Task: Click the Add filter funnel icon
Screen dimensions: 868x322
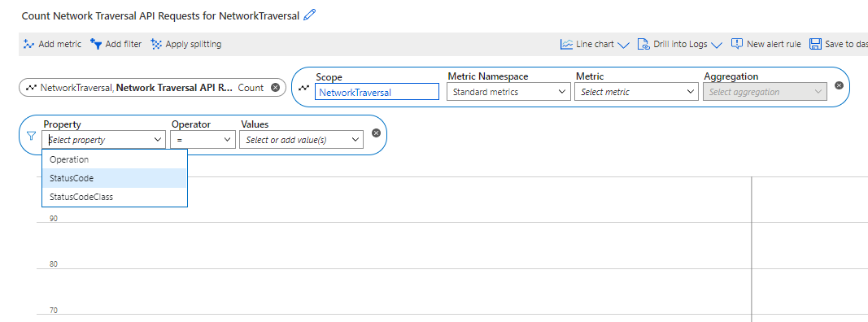Action: [96, 44]
